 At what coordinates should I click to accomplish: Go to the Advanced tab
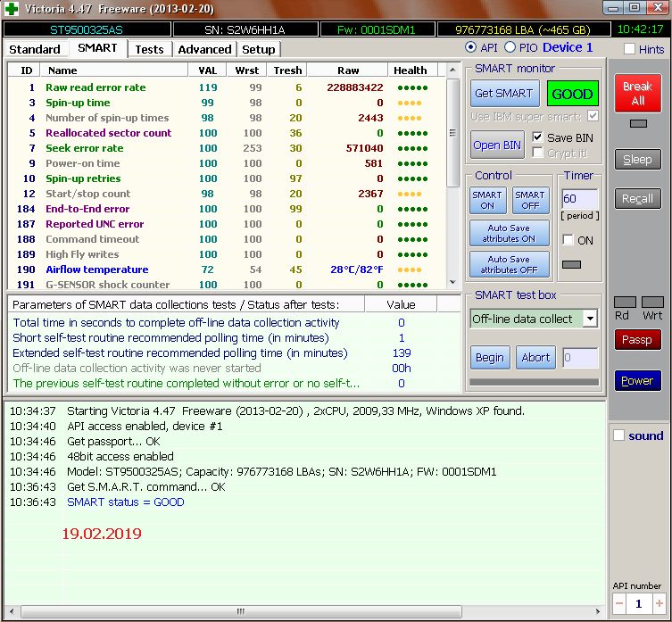[204, 49]
